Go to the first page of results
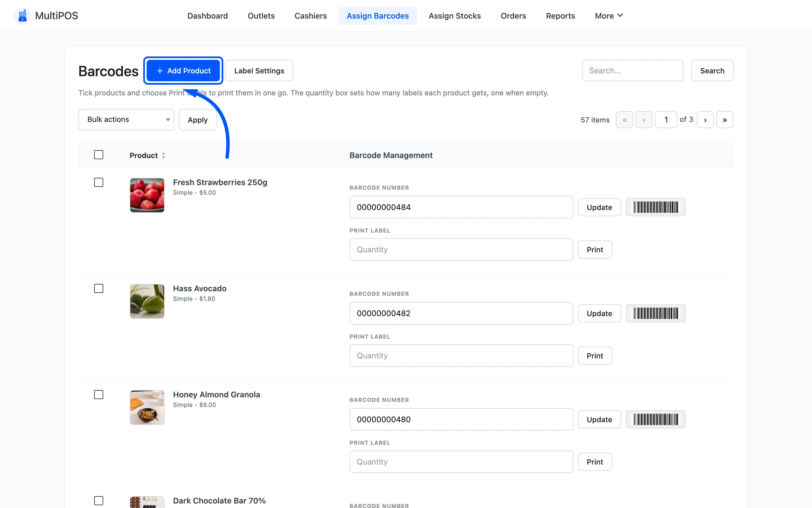The width and height of the screenshot is (812, 508). tap(625, 120)
